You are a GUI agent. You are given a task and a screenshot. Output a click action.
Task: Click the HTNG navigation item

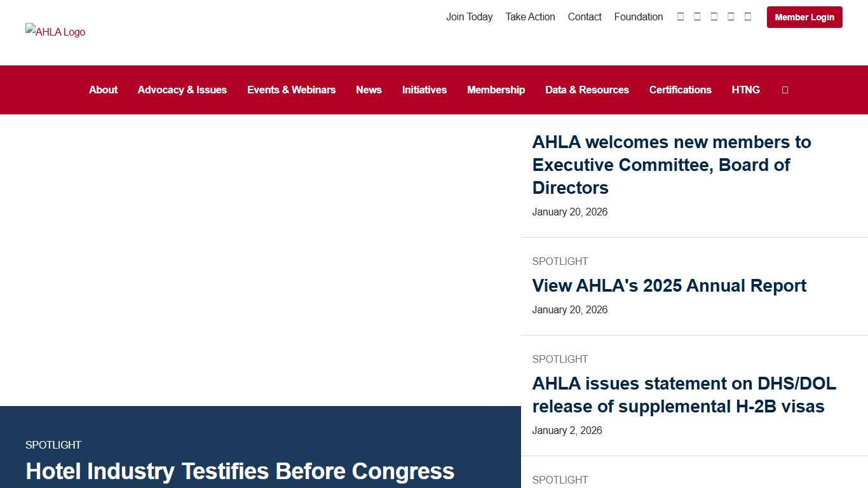(x=745, y=90)
